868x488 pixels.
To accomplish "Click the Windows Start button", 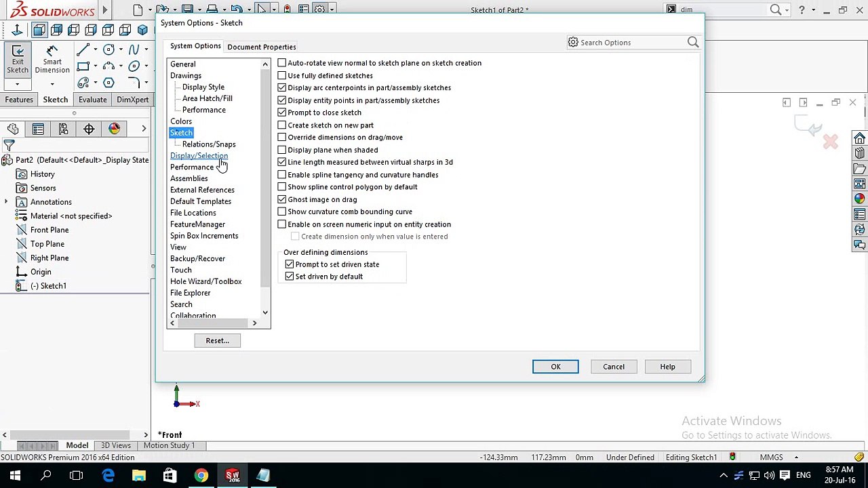I will pyautogui.click(x=15, y=476).
